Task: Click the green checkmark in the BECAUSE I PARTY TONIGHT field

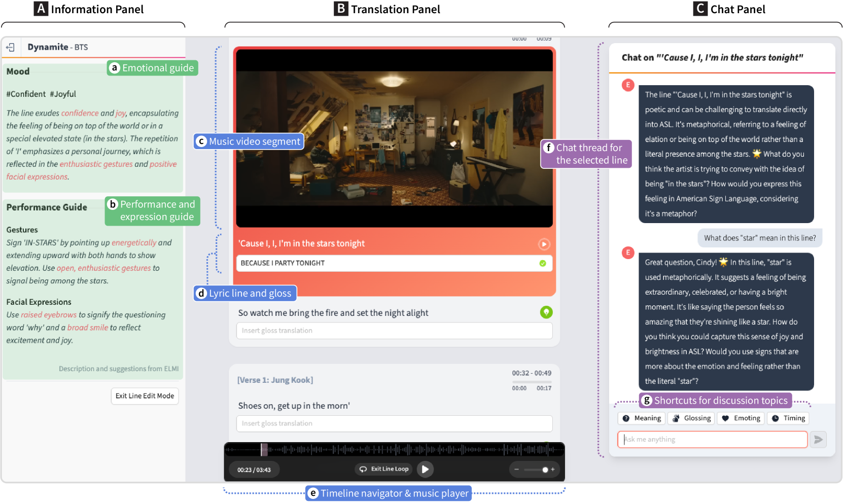Action: pos(543,263)
